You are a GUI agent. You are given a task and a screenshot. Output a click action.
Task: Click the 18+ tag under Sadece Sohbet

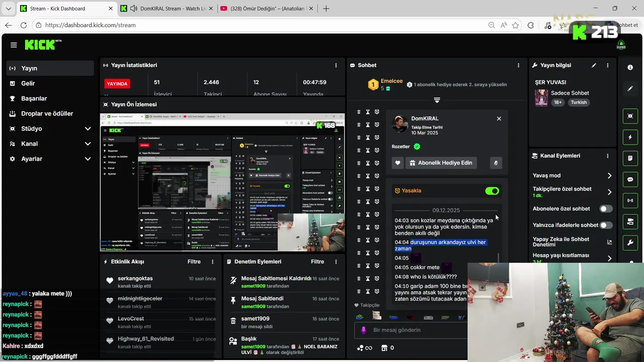[558, 102]
